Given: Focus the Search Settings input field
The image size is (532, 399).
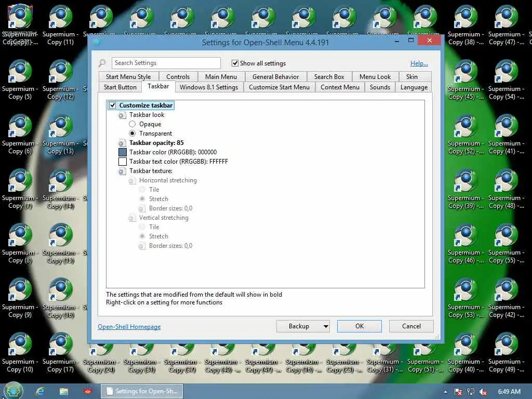Looking at the screenshot, I should click(166, 63).
